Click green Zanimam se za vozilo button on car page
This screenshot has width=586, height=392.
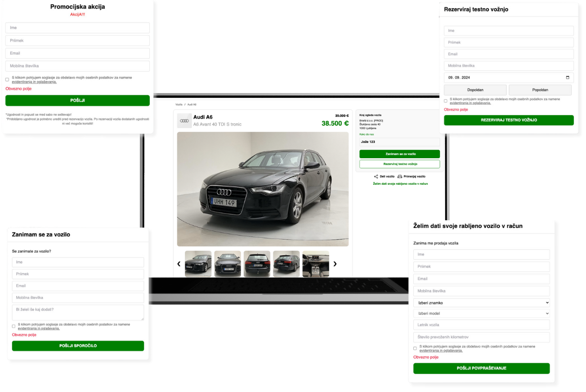tap(399, 154)
